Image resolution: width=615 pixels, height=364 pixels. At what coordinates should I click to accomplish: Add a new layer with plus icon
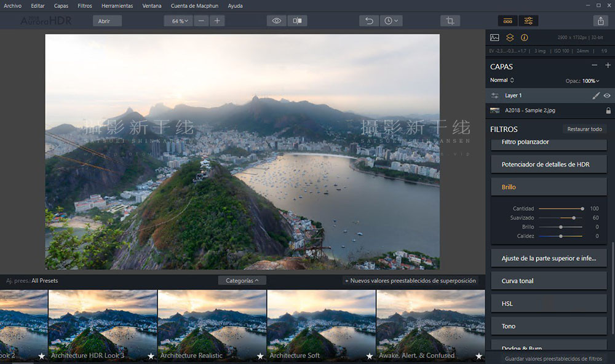608,65
